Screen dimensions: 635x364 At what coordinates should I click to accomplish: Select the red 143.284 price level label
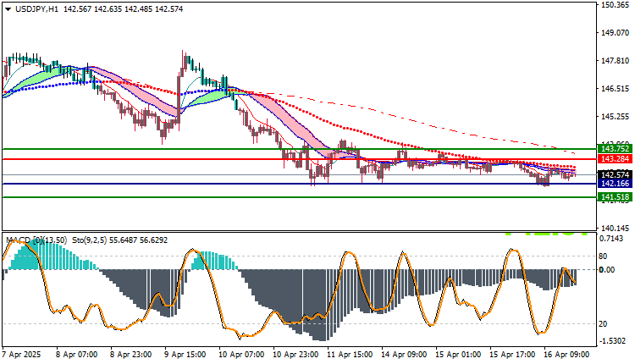point(615,159)
